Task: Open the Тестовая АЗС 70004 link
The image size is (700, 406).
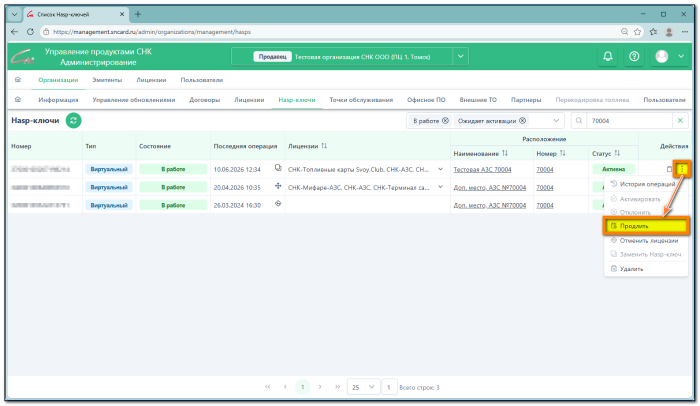Action: click(x=482, y=170)
